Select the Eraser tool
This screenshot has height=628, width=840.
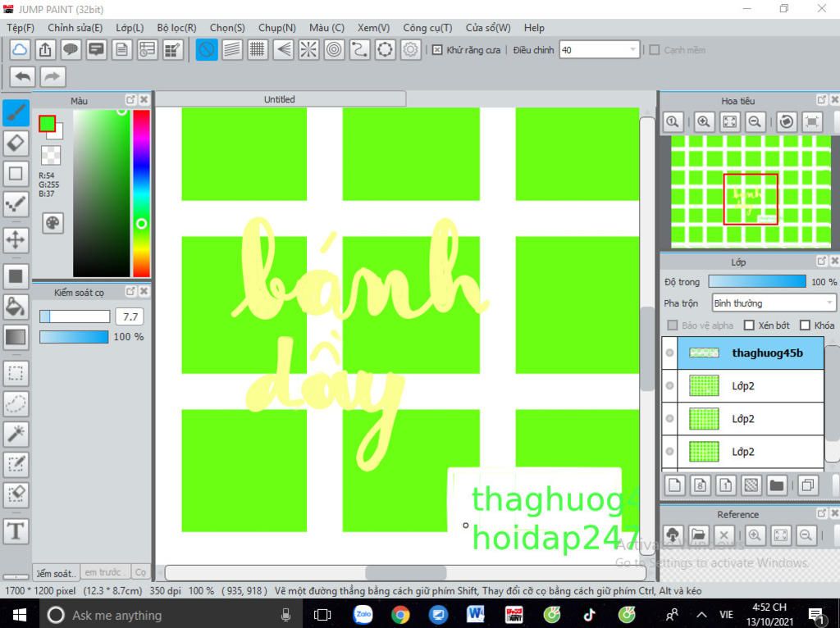pos(16,143)
